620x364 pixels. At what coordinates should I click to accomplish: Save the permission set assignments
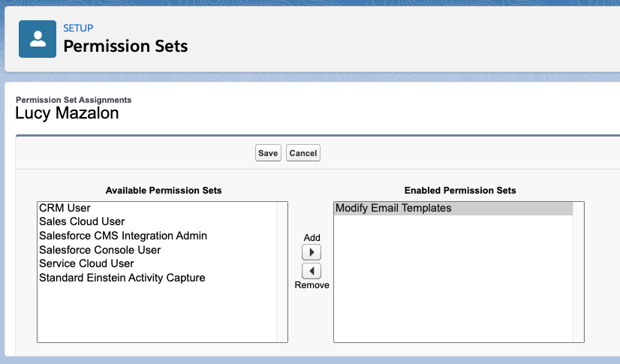(x=268, y=153)
